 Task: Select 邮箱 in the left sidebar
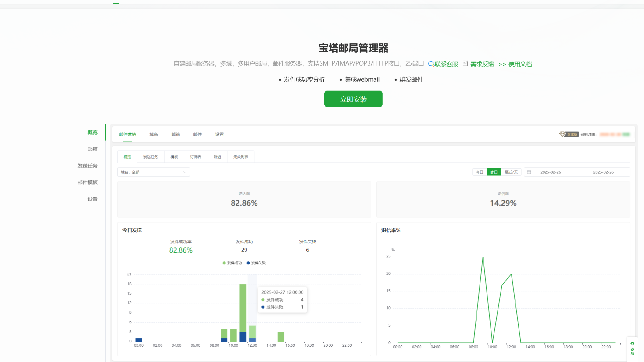93,149
